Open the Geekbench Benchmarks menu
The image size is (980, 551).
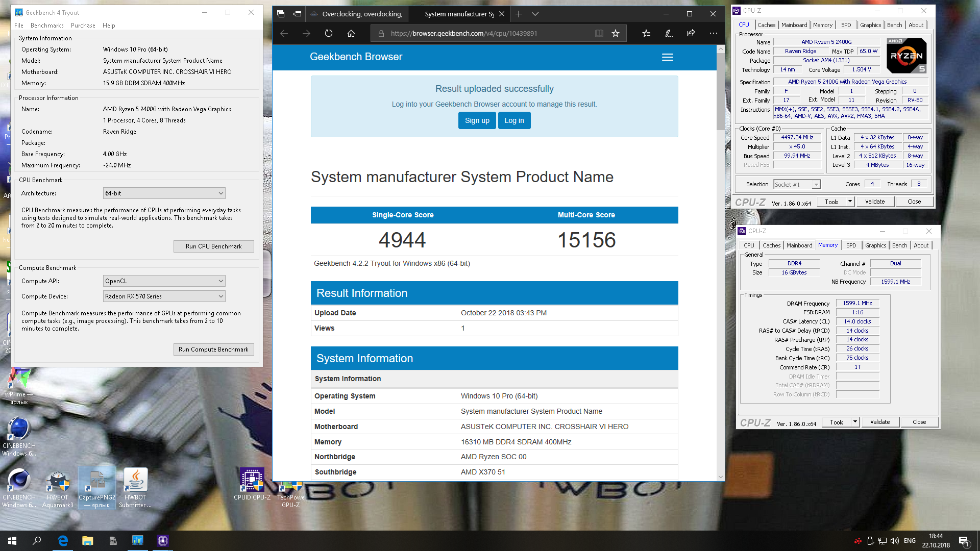[x=47, y=26]
